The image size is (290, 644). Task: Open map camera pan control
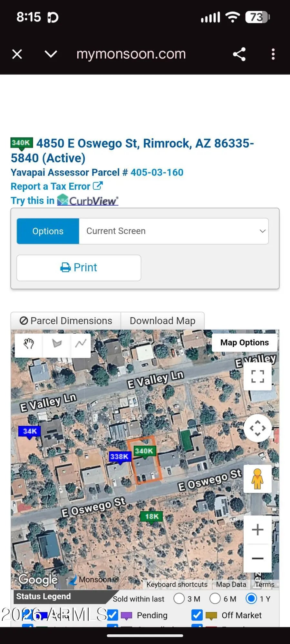tap(257, 428)
